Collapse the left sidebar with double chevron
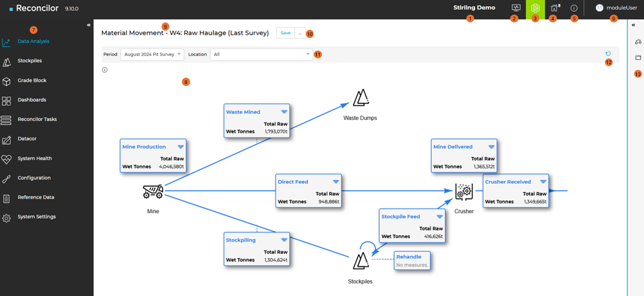This screenshot has height=296, width=644. [89, 25]
